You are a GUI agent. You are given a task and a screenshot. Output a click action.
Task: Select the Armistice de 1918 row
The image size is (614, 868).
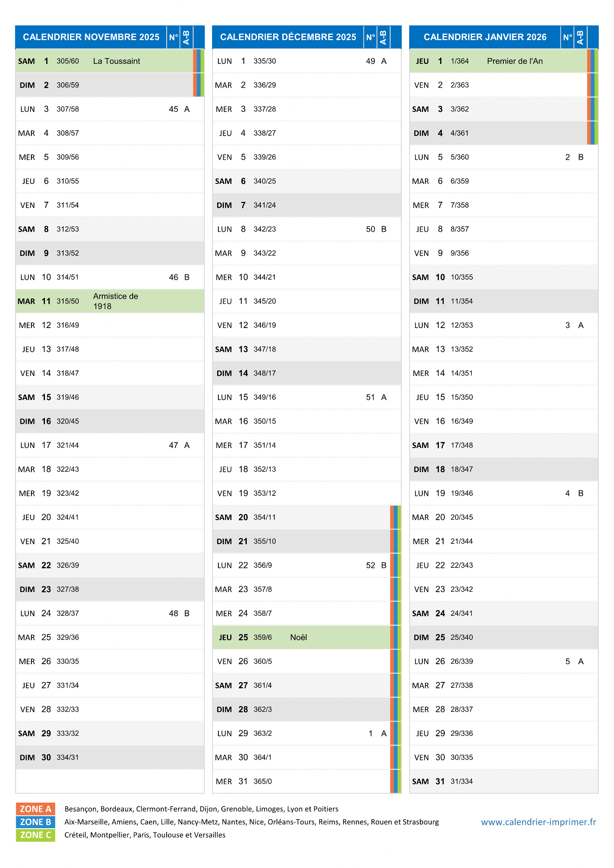click(110, 301)
